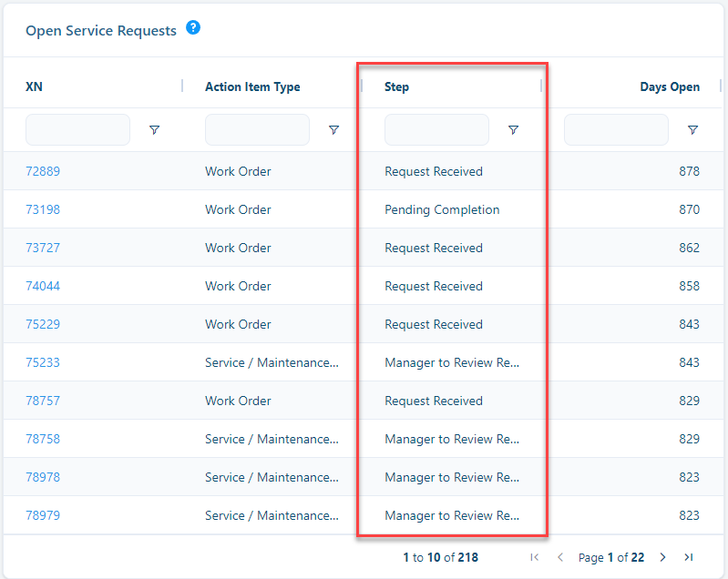
Task: Open service request 73198
Action: click(43, 209)
